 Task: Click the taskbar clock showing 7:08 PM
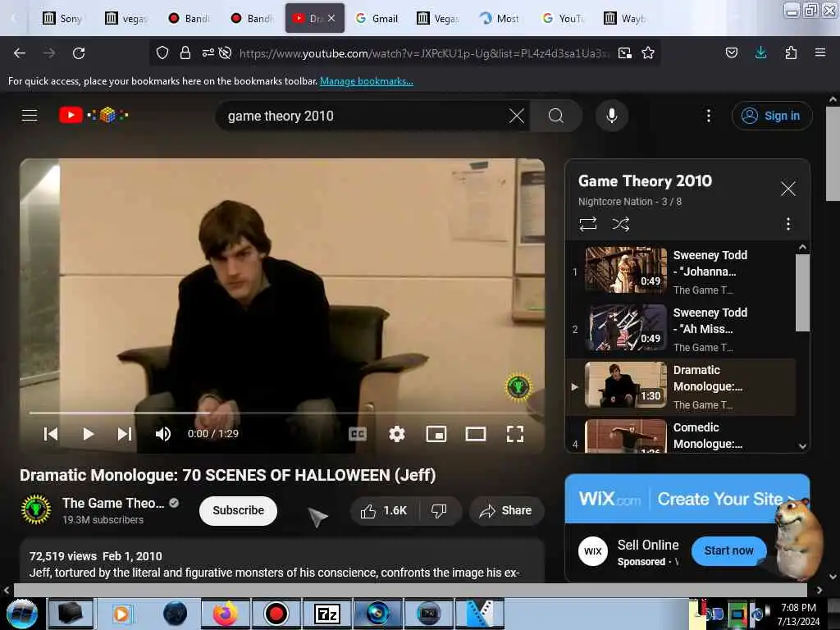coord(798,614)
